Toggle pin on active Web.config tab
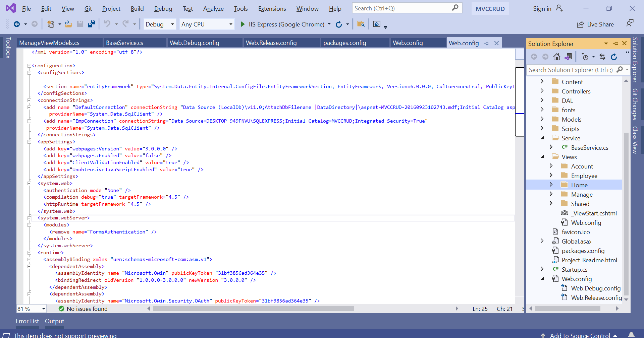The image size is (644, 338). tap(487, 43)
